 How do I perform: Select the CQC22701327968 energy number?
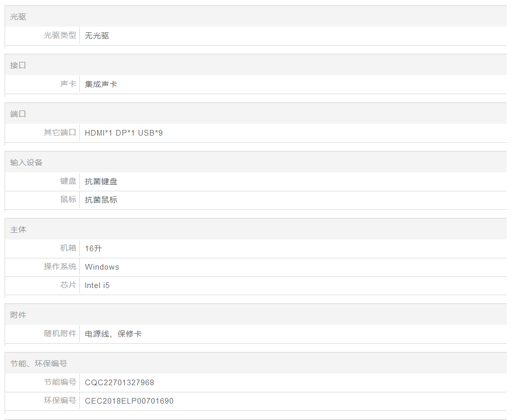[x=120, y=383]
